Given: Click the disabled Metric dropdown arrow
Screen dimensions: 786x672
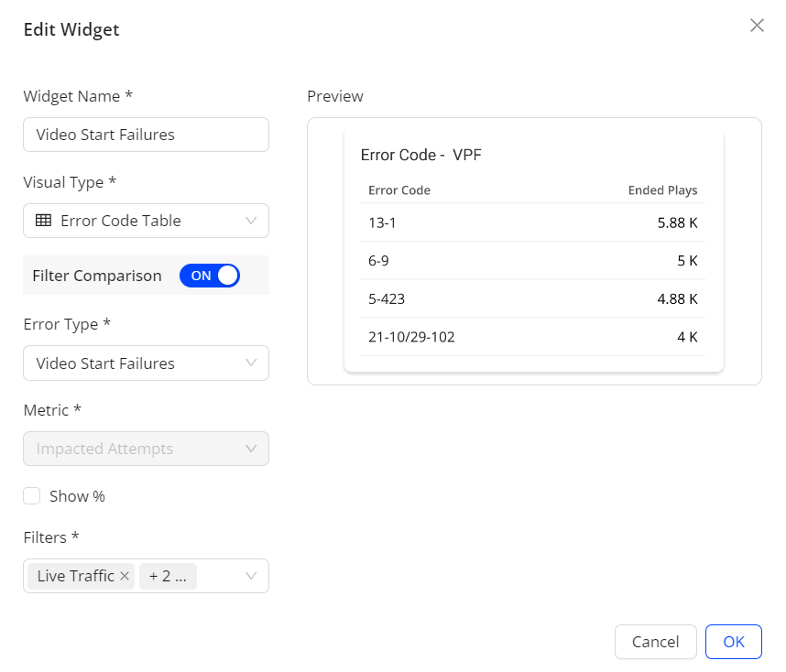Looking at the screenshot, I should [x=251, y=449].
